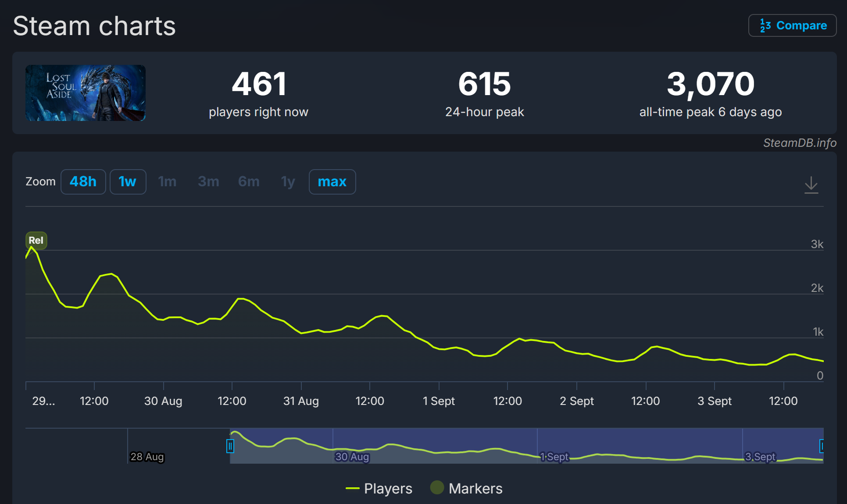Click the Rel release marker on chart
Image resolution: width=847 pixels, height=504 pixels.
[36, 240]
